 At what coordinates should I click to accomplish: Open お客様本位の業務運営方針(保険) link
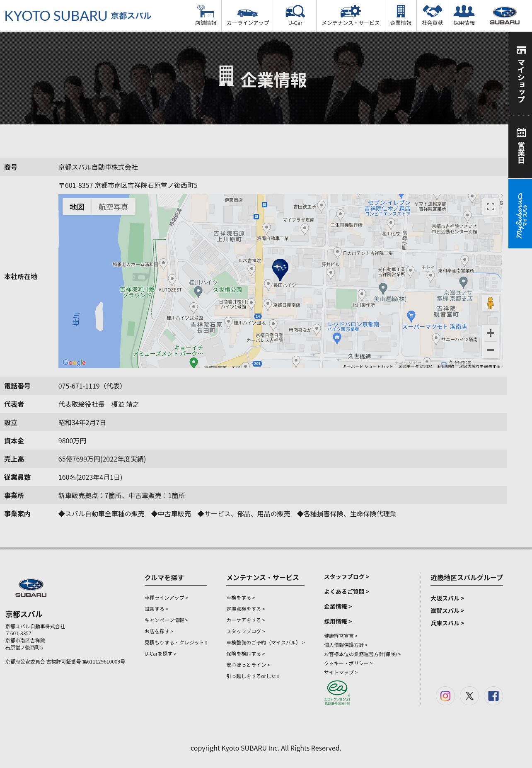click(x=362, y=654)
